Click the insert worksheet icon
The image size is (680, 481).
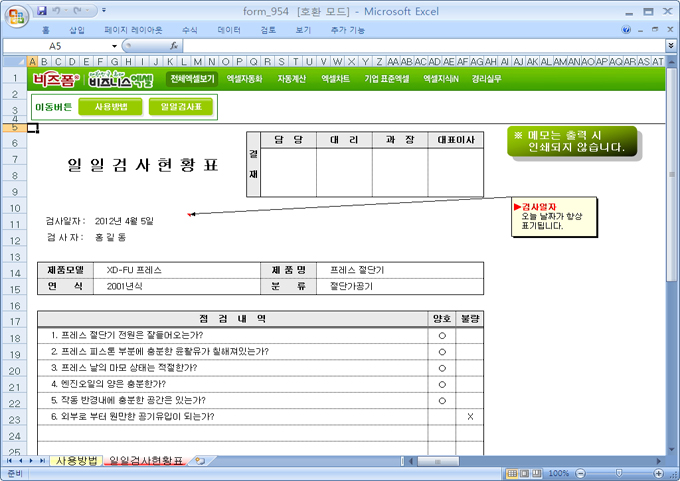(199, 461)
